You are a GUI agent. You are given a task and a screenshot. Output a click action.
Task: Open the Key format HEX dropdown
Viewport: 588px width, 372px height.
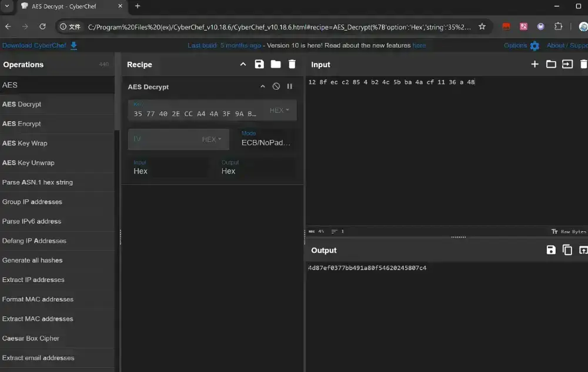[x=279, y=110]
